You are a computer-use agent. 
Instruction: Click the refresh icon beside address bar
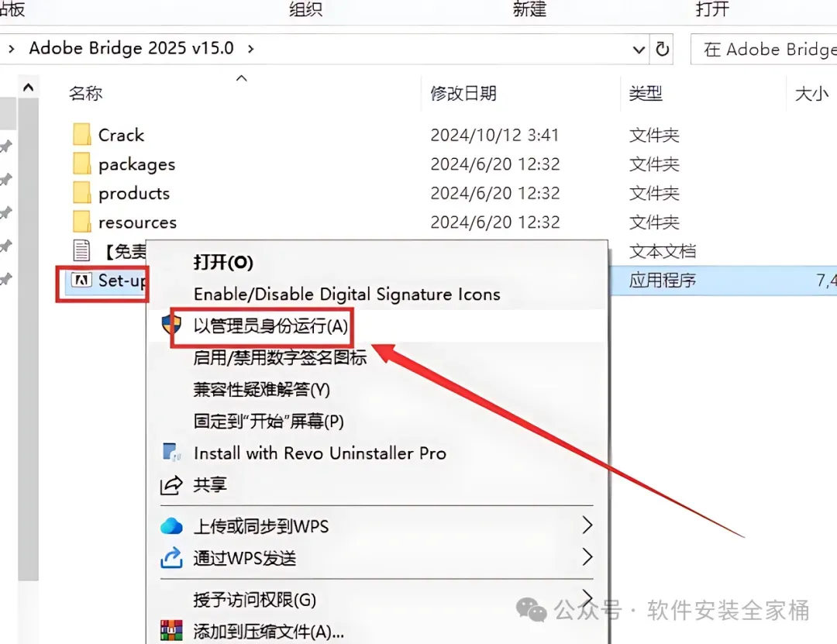[x=662, y=49]
